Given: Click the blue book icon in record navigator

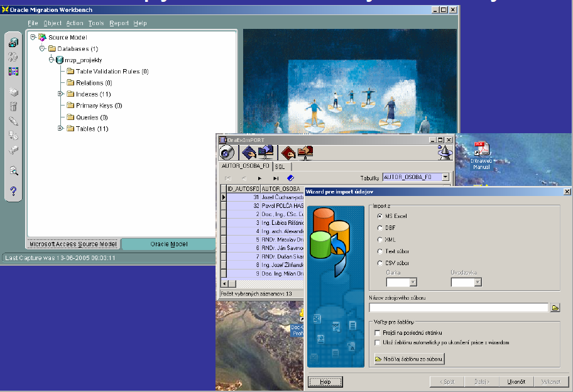Looking at the screenshot, I should (x=290, y=178).
